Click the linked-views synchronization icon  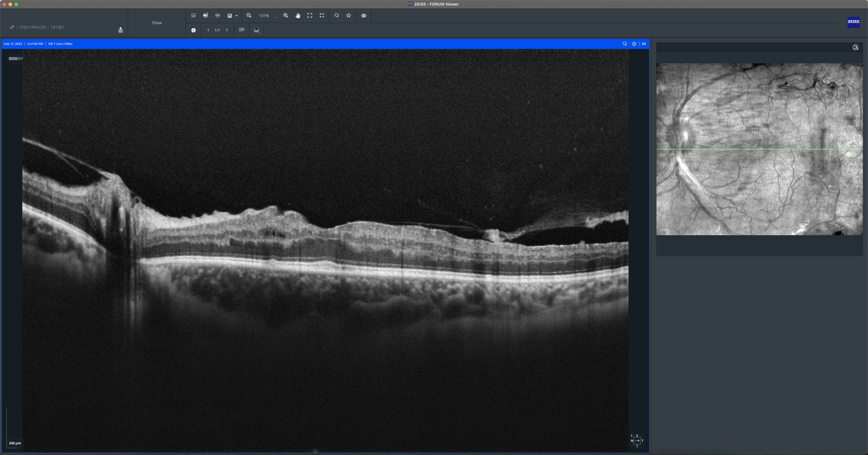pyautogui.click(x=242, y=30)
